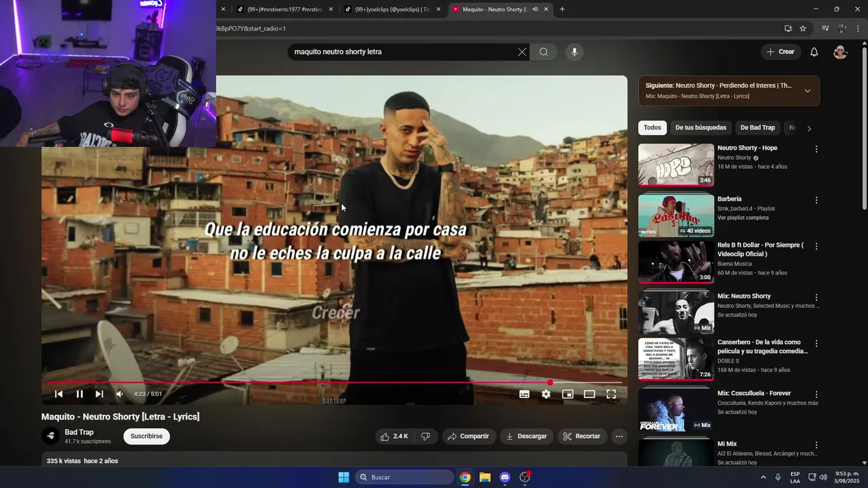
Task: Open Rels B Por Siempre thumbnail
Action: coord(676,262)
